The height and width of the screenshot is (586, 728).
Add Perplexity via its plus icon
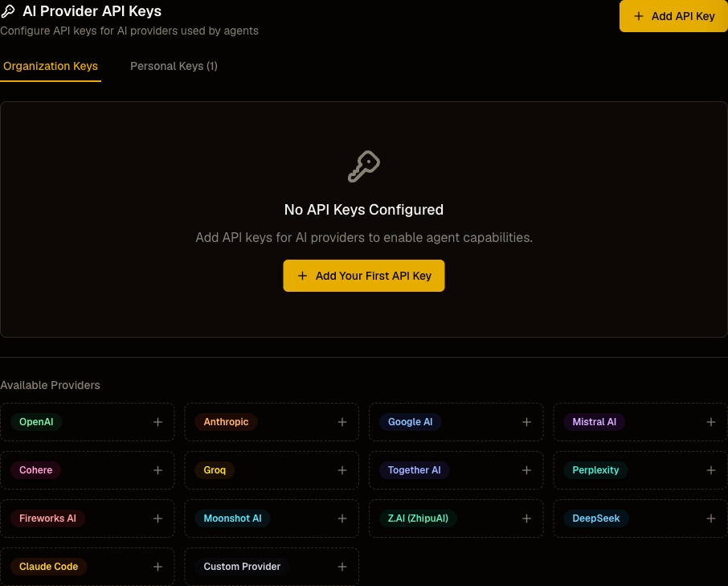pos(711,470)
